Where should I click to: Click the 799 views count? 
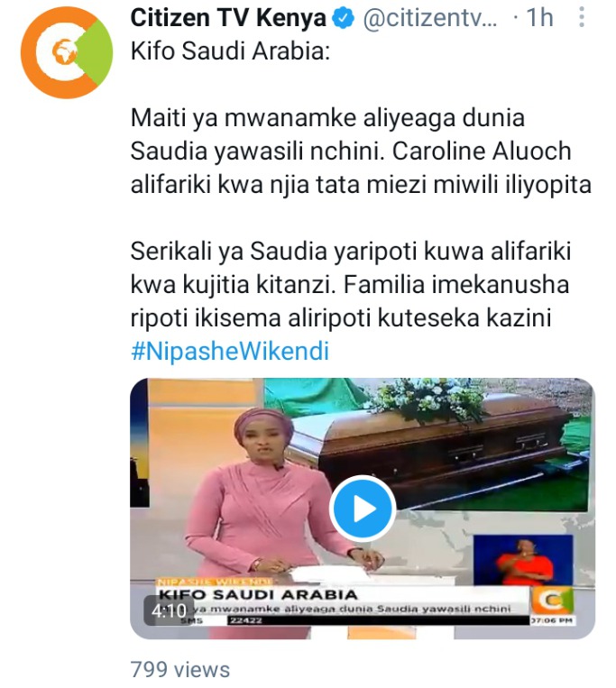(x=180, y=670)
